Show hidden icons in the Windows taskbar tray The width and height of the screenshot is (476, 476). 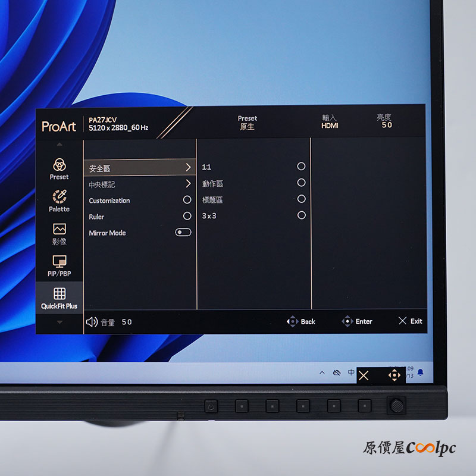322,372
